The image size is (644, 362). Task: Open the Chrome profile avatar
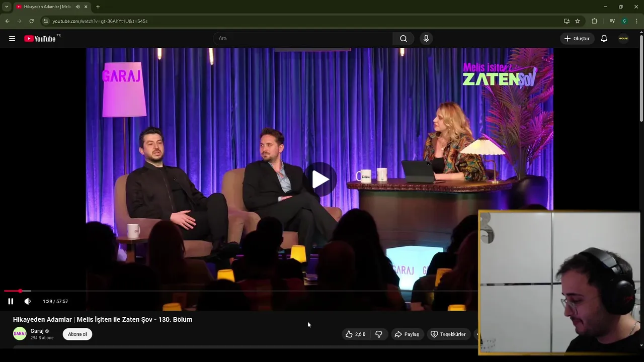click(624, 21)
